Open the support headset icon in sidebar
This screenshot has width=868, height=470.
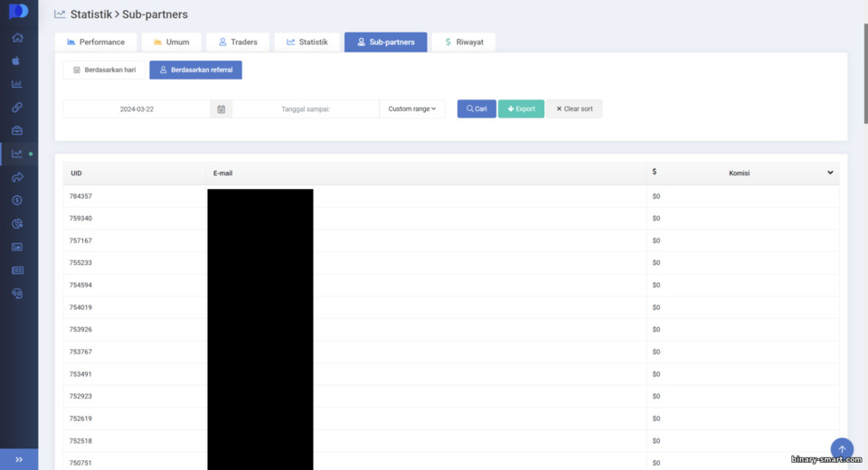17,294
